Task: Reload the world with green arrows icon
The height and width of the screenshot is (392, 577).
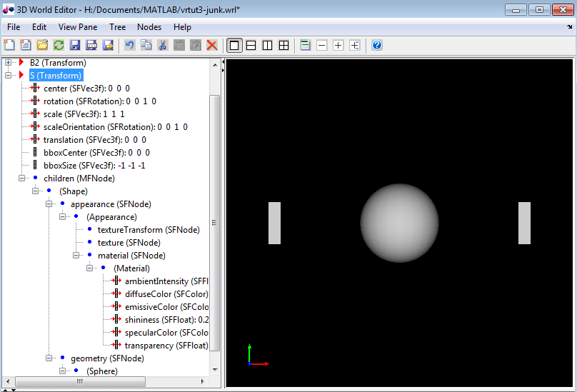Action: (x=59, y=45)
